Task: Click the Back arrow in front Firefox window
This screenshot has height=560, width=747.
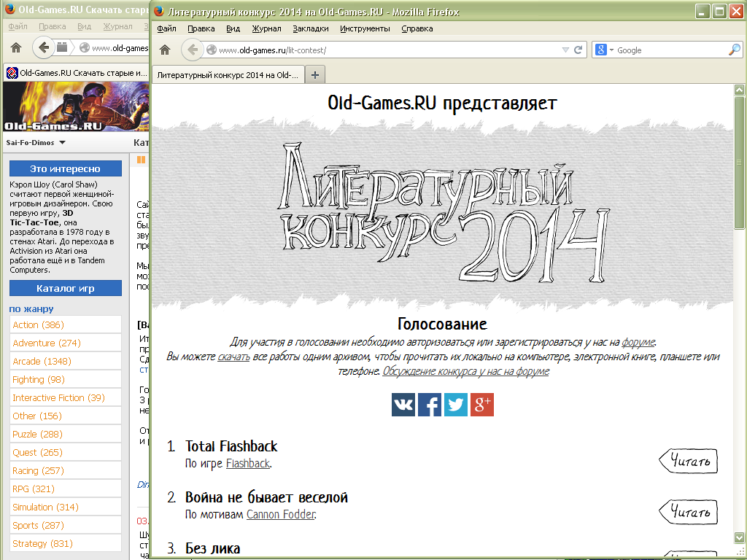Action: coord(193,50)
